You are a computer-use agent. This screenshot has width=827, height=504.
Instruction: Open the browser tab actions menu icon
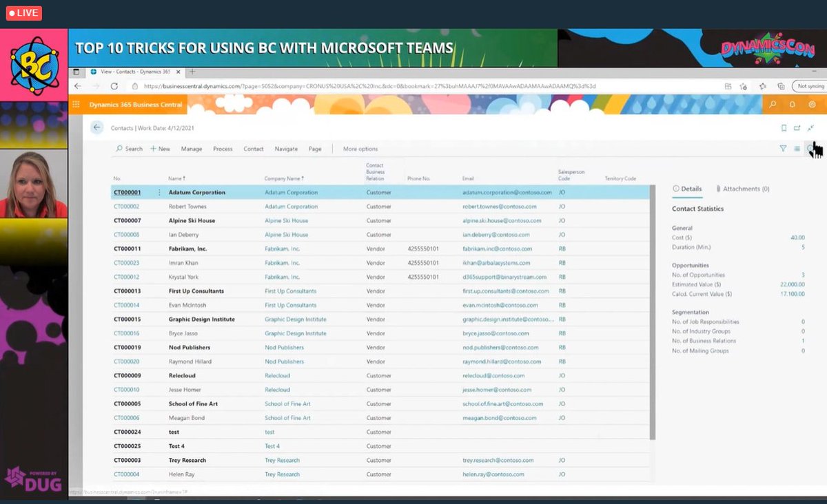76,72
